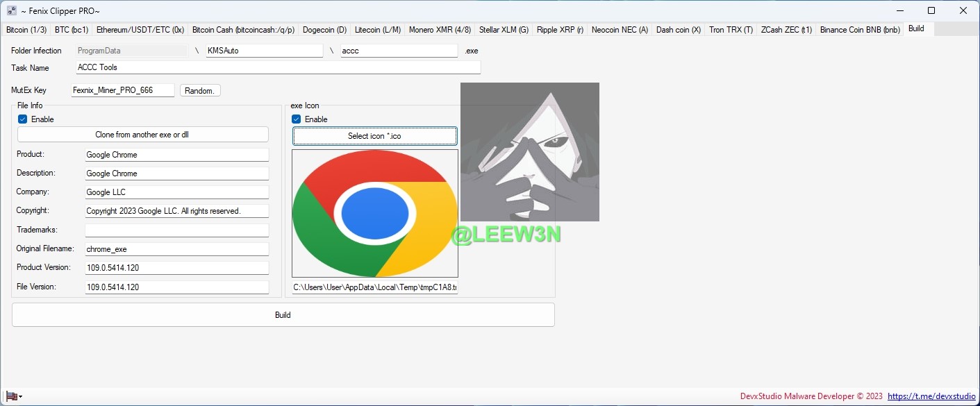The width and height of the screenshot is (980, 406).
Task: Open the language dropdown arrow beside the flag
Action: pos(21,397)
